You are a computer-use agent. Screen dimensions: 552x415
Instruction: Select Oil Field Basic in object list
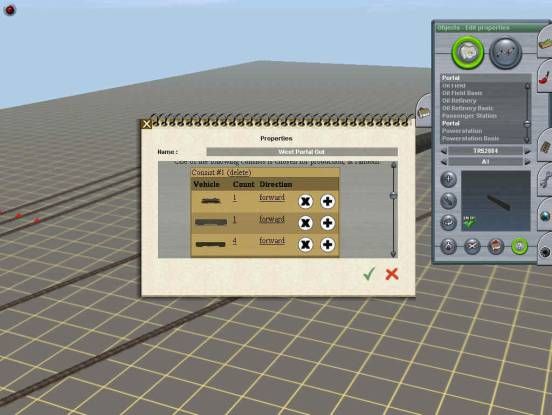(x=462, y=93)
